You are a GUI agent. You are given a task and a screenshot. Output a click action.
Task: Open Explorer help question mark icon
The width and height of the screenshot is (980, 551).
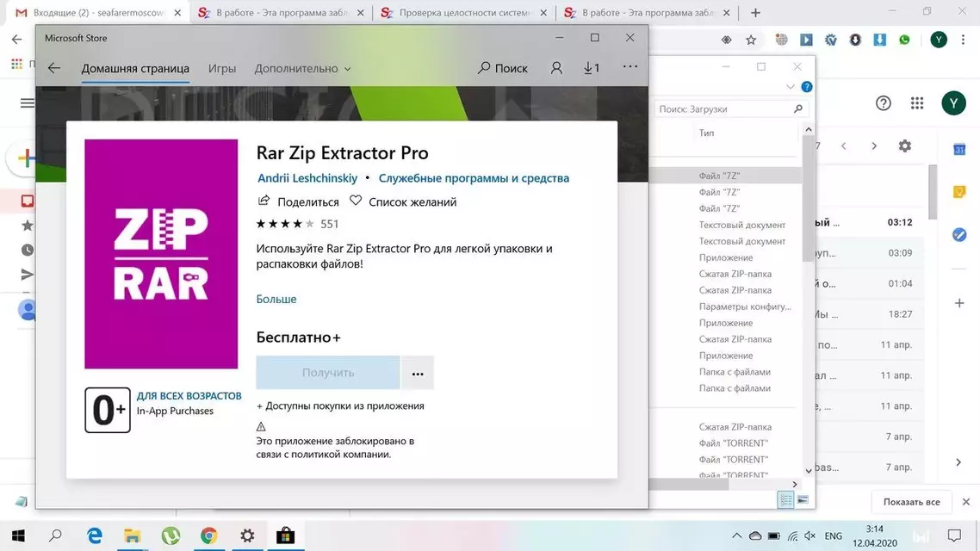coord(807,87)
